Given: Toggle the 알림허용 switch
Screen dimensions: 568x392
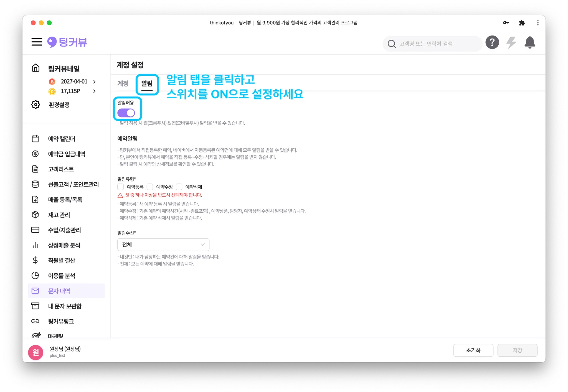Looking at the screenshot, I should point(126,113).
